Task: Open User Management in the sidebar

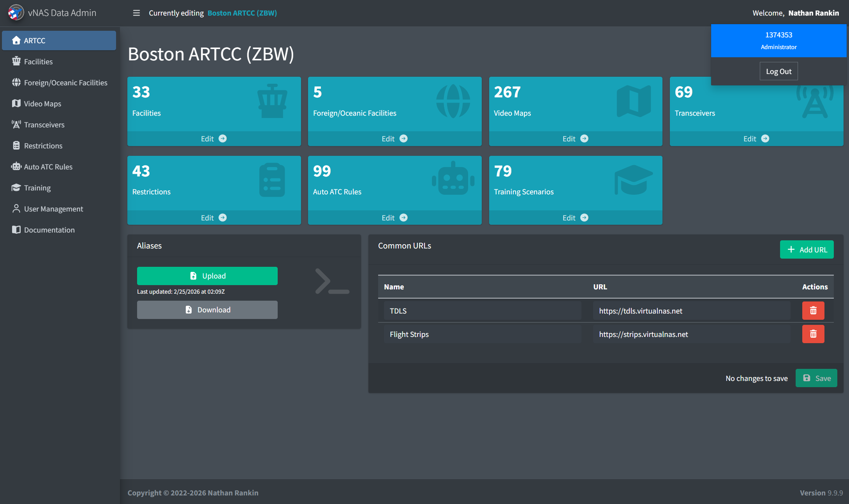Action: click(x=59, y=209)
